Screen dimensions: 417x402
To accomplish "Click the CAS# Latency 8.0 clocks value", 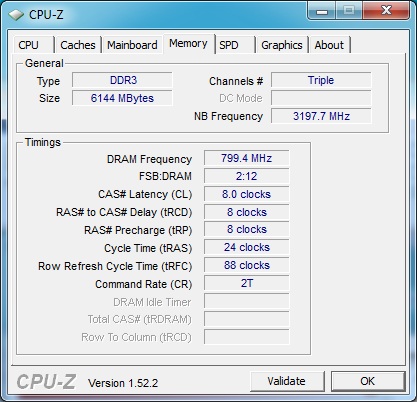I will pyautogui.click(x=246, y=194).
